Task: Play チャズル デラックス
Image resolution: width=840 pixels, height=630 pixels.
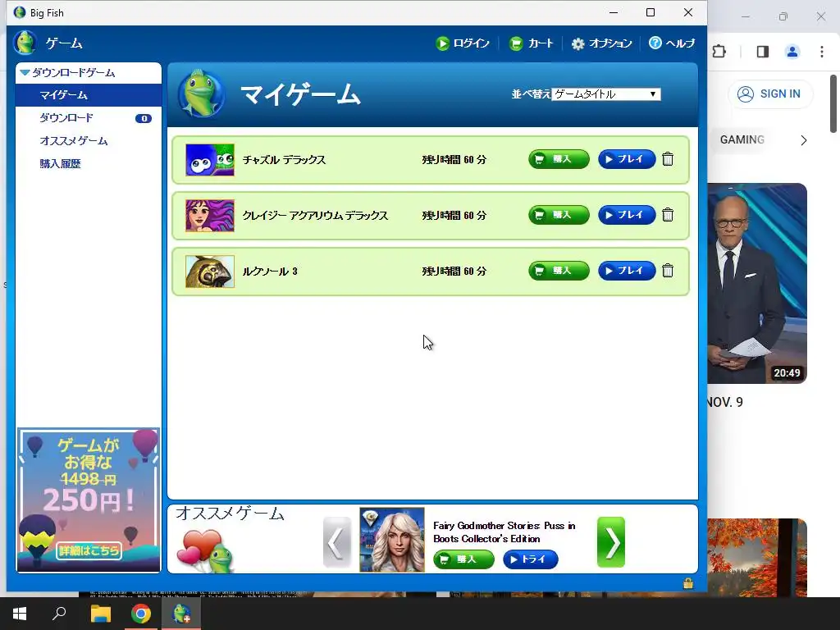Action: (627, 159)
